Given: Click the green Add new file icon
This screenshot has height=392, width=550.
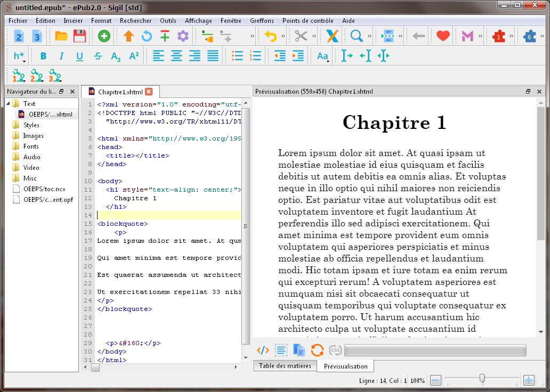Looking at the screenshot, I should tap(104, 36).
